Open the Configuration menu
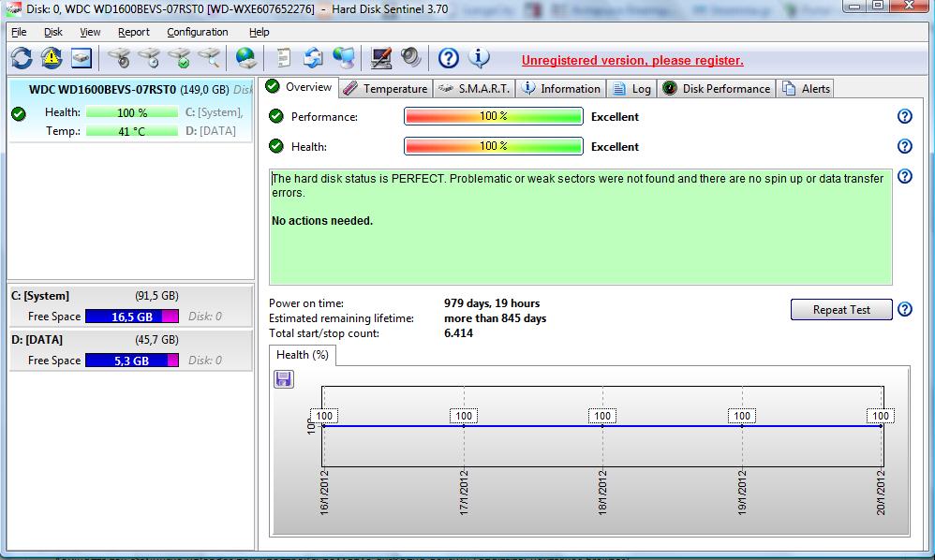Image resolution: width=935 pixels, height=560 pixels. pos(198,32)
